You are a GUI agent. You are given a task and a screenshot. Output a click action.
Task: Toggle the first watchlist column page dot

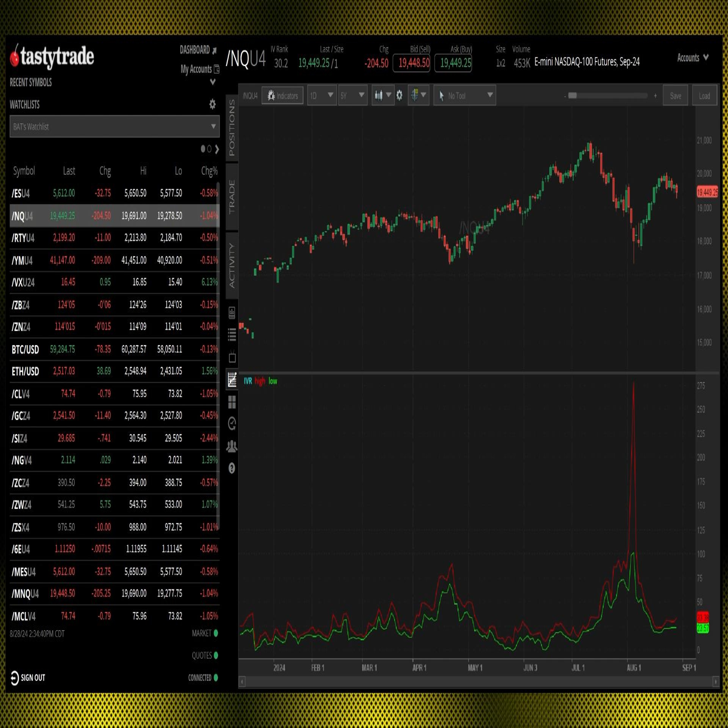(x=203, y=149)
